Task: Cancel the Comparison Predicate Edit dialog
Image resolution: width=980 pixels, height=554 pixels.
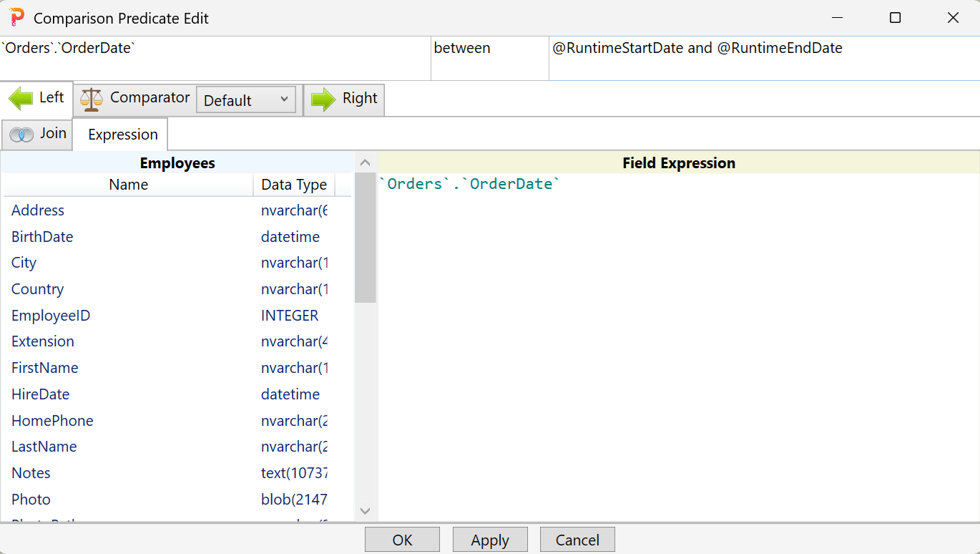Action: point(577,539)
